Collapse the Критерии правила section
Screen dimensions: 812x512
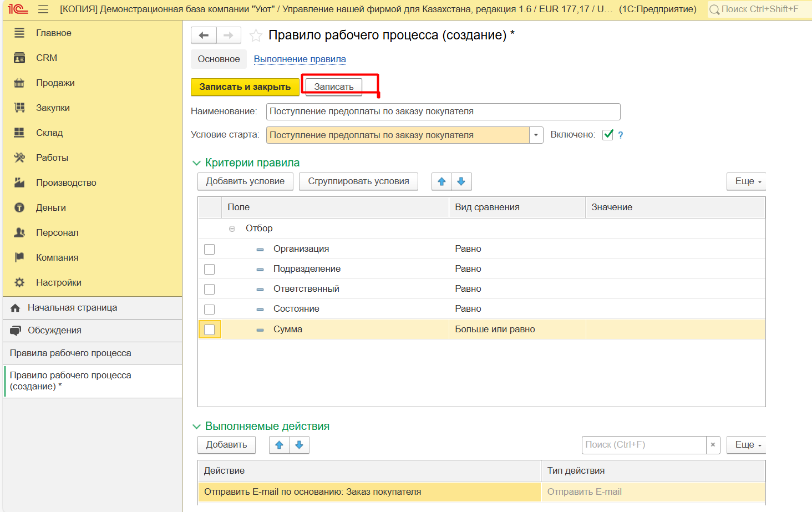tap(196, 163)
